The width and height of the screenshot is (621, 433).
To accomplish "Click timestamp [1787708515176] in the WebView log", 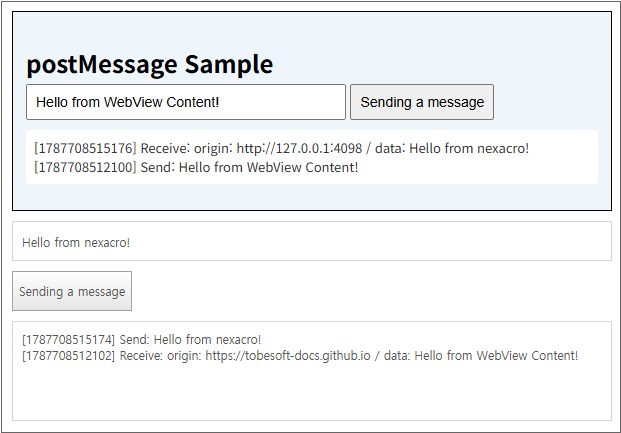I will coord(85,148).
